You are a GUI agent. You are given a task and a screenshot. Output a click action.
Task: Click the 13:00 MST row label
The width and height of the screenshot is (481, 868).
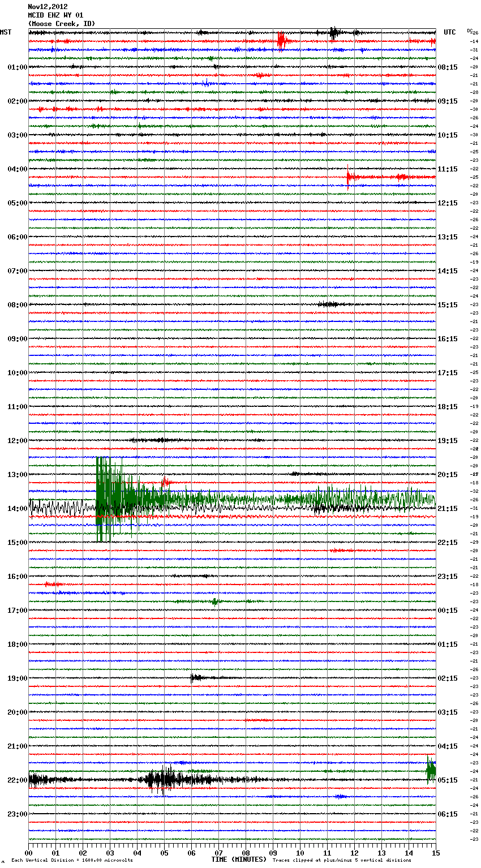pos(18,475)
